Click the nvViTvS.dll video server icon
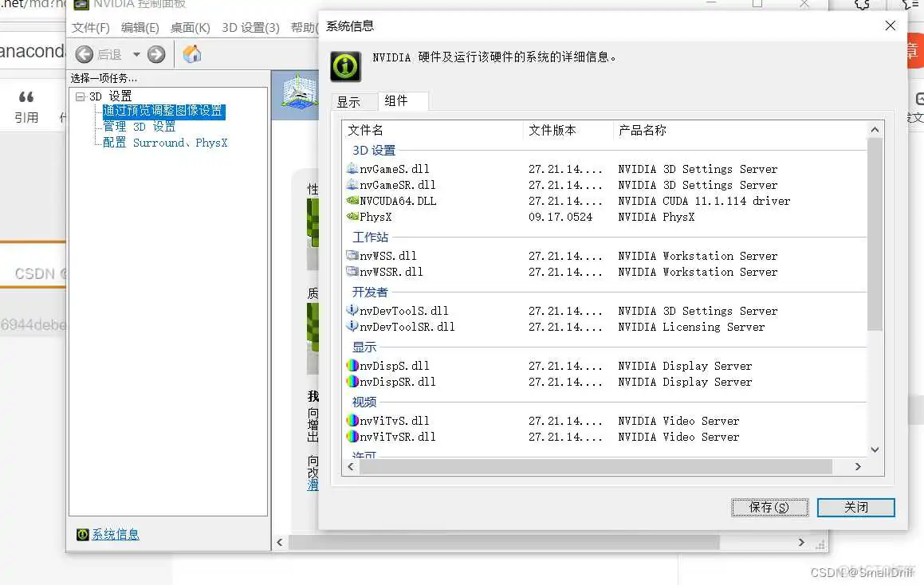 point(352,421)
